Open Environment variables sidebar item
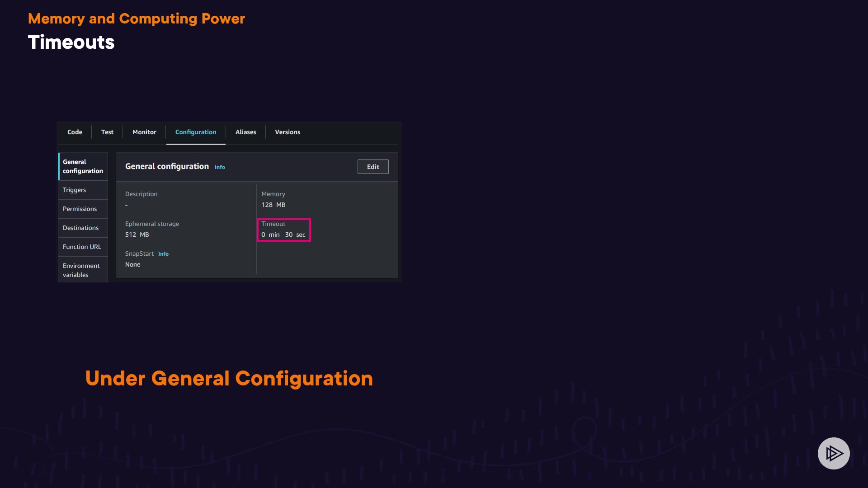 click(81, 270)
